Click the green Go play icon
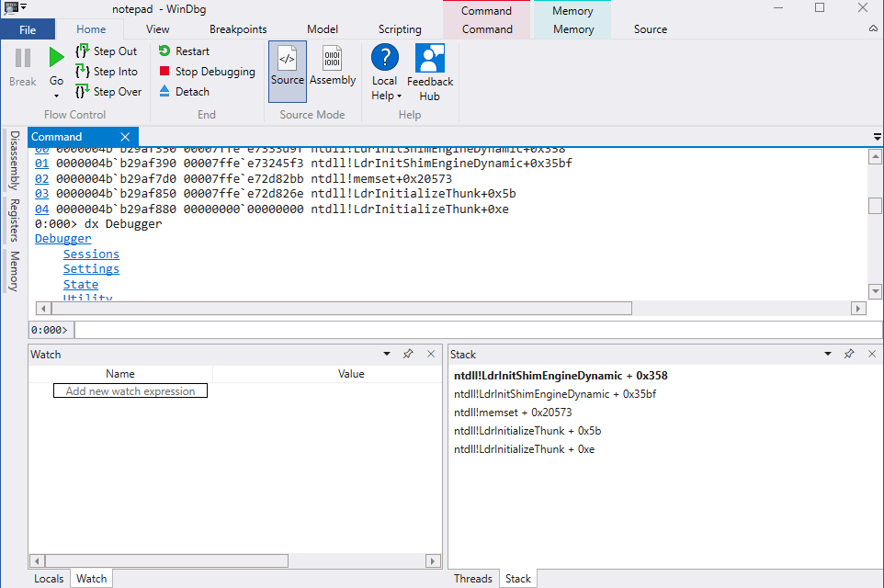This screenshot has height=588, width=884. click(x=56, y=58)
